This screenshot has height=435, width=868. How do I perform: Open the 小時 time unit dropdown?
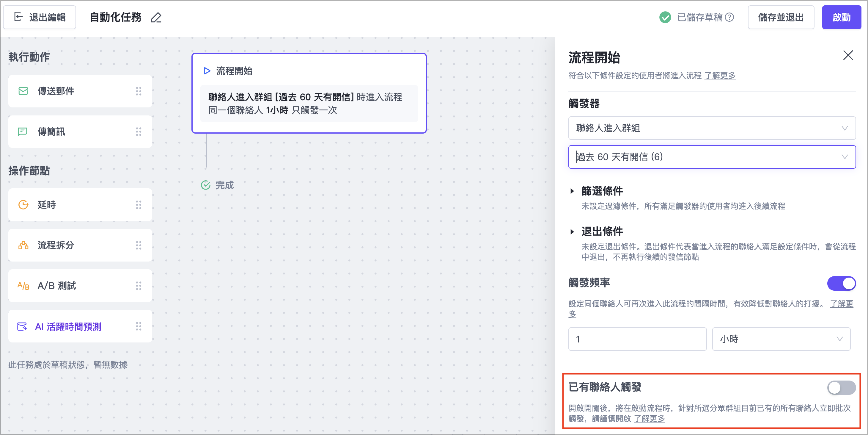click(781, 339)
